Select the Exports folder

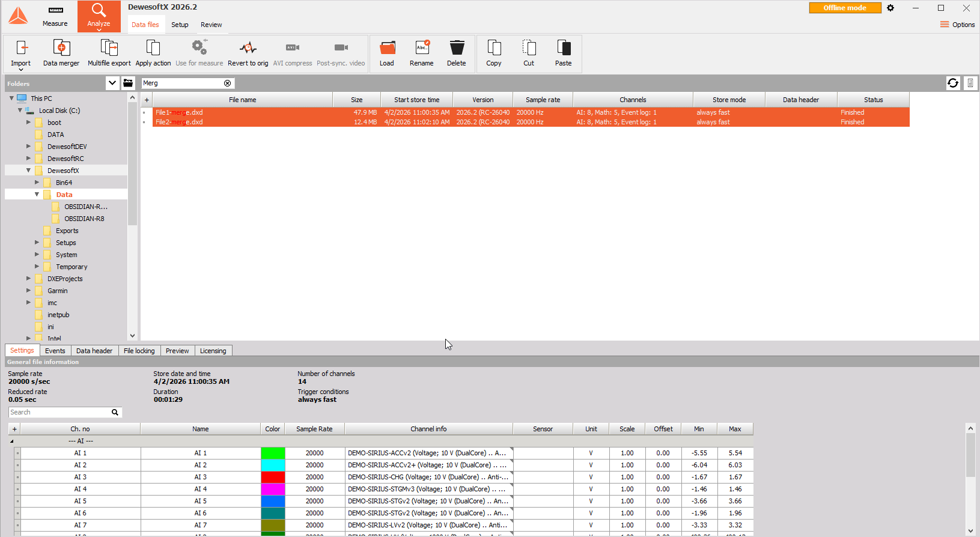click(67, 231)
